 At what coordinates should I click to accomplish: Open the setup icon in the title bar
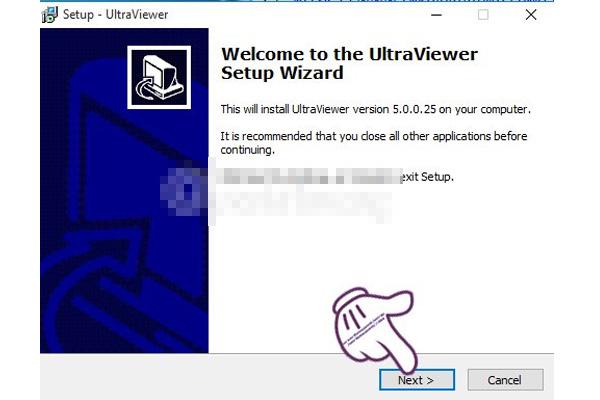pos(50,15)
